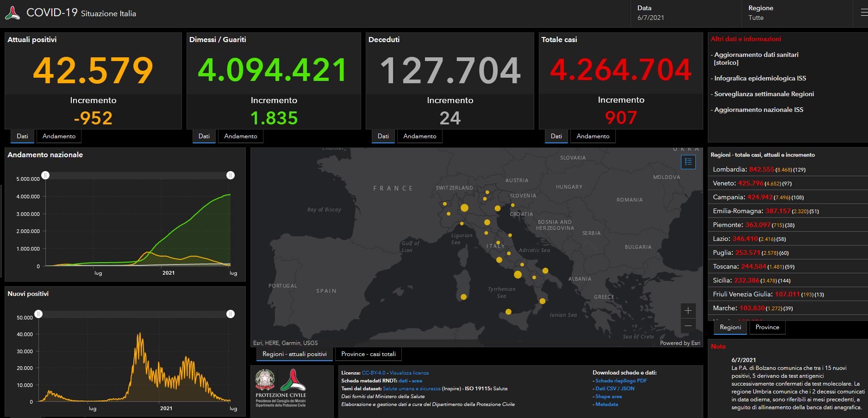Open the Province - casi totali map tab
868x418 pixels.
click(368, 354)
